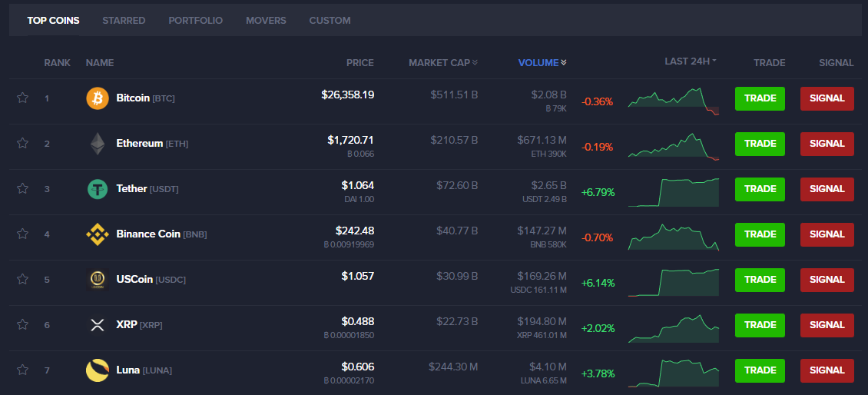Add XRP to starred coins
868x395 pixels.
(x=22, y=324)
